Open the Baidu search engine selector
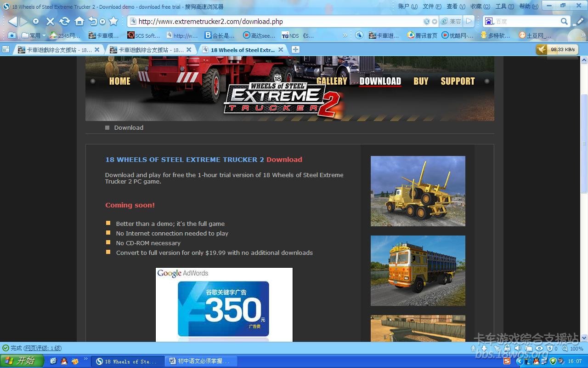The height and width of the screenshot is (368, 588). coord(489,22)
